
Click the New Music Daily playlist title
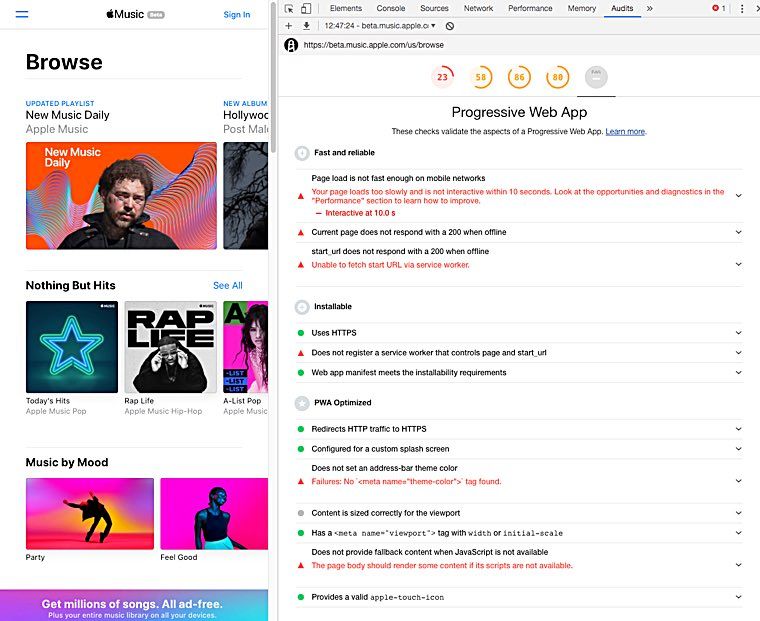[x=67, y=115]
